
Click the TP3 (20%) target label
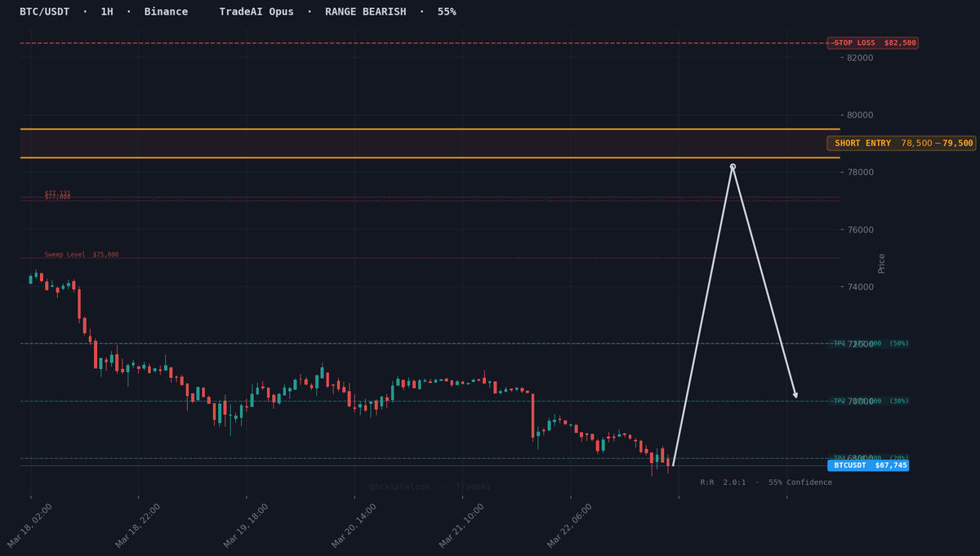pos(870,458)
